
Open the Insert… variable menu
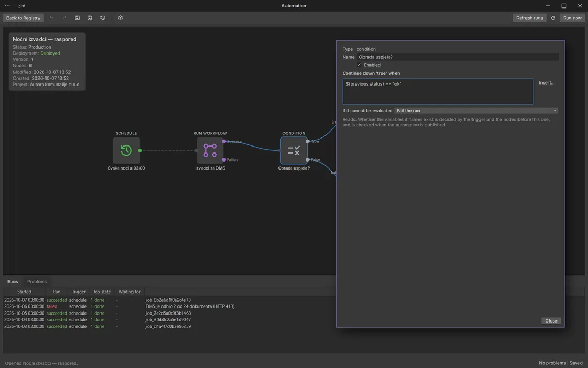point(546,82)
